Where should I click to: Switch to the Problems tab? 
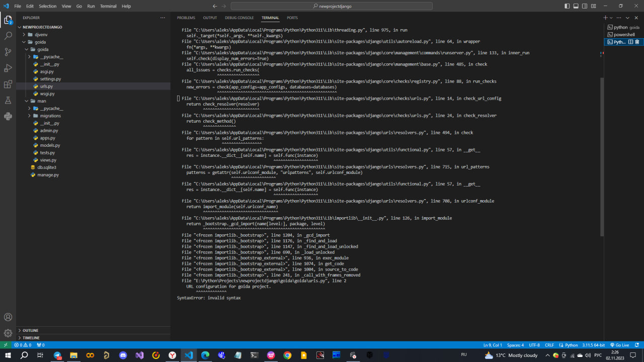[186, 18]
